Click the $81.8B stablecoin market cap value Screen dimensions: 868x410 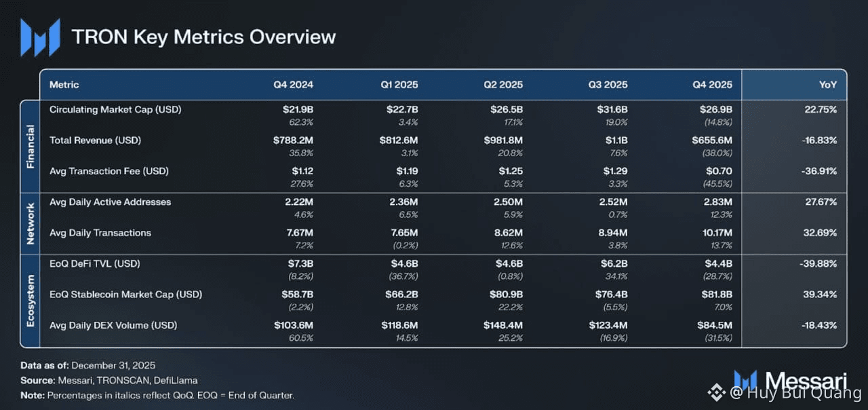click(x=716, y=295)
